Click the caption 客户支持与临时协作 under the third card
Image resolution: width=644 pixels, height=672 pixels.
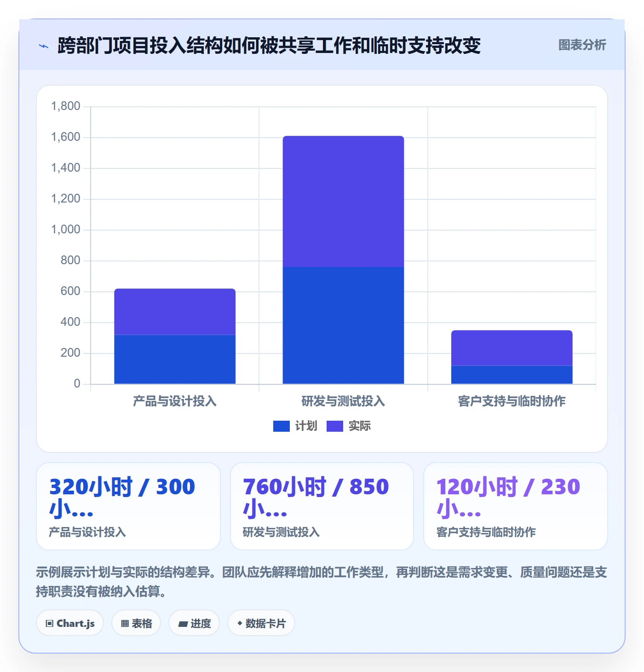tap(486, 532)
